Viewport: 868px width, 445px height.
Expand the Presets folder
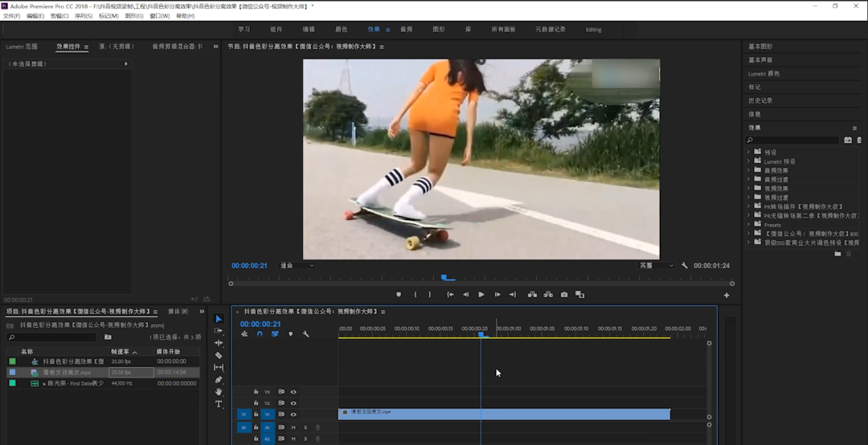pos(748,224)
